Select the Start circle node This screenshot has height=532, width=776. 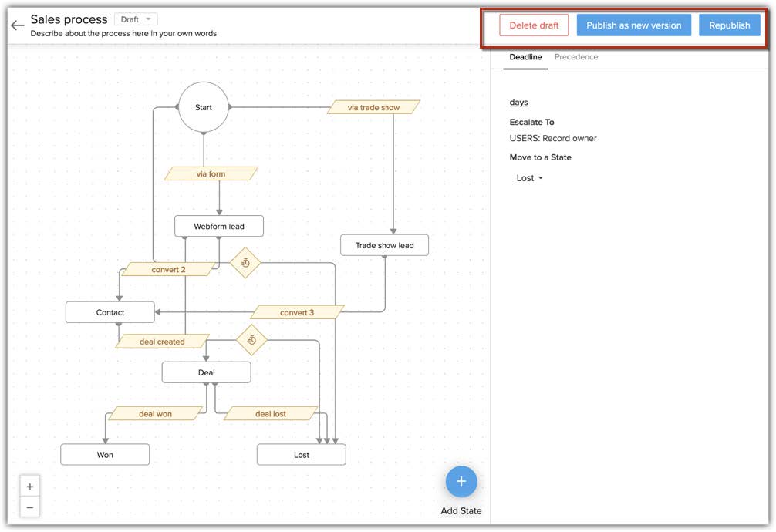point(204,108)
